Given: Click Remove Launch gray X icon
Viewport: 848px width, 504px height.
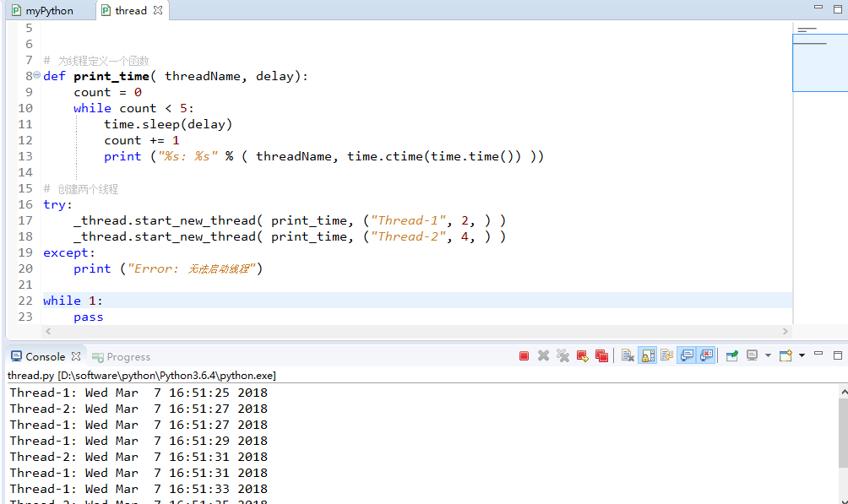Looking at the screenshot, I should click(544, 355).
